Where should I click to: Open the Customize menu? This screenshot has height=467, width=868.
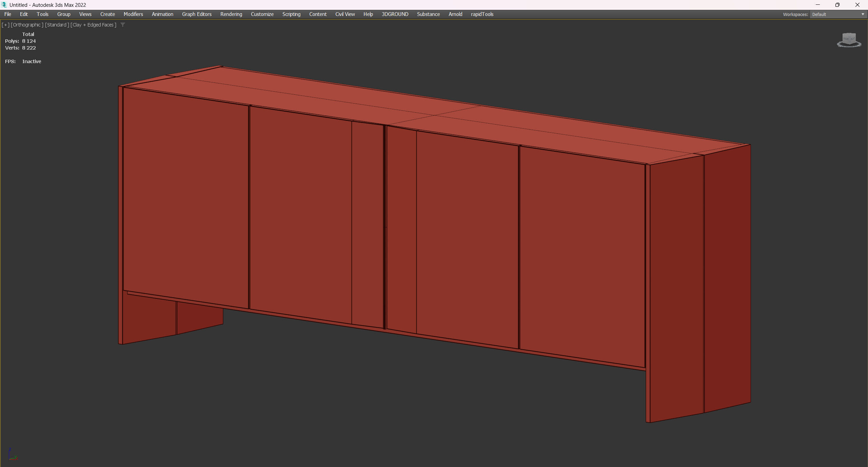pos(262,14)
